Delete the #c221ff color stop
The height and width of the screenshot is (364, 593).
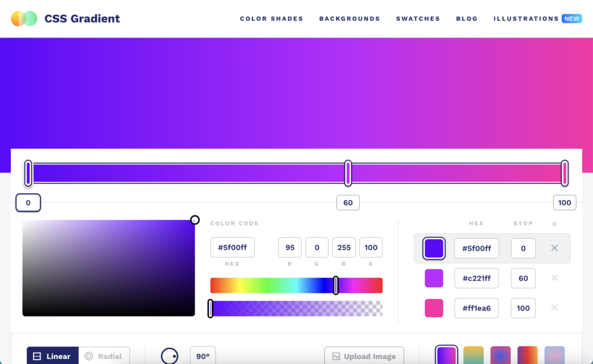[554, 278]
